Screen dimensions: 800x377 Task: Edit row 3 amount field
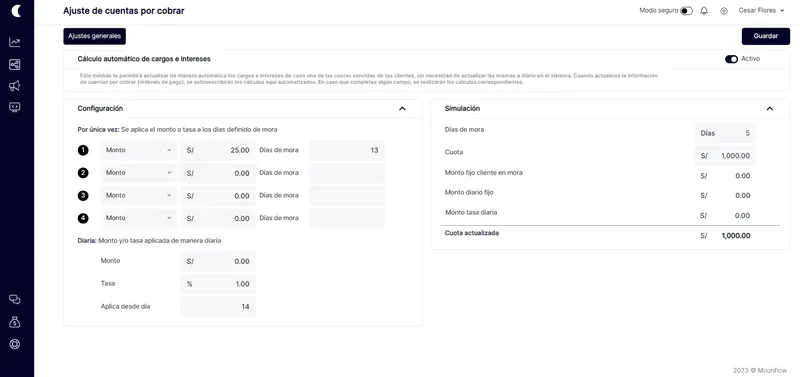pyautogui.click(x=218, y=195)
